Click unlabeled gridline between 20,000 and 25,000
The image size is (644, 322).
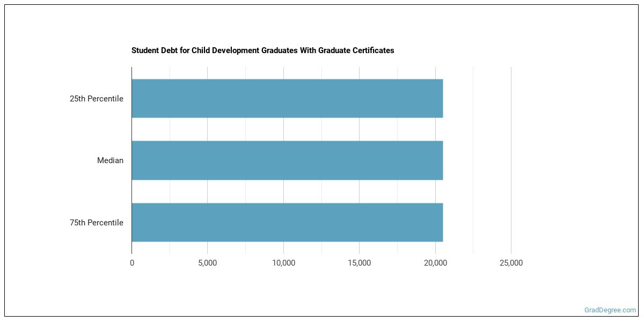(473, 161)
